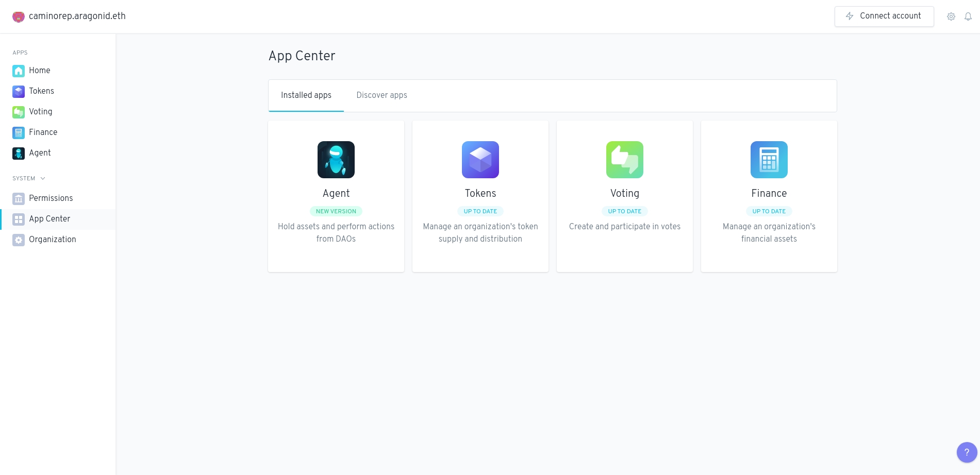Click the Finance calculator icon in the app card
The height and width of the screenshot is (475, 980).
pyautogui.click(x=769, y=160)
